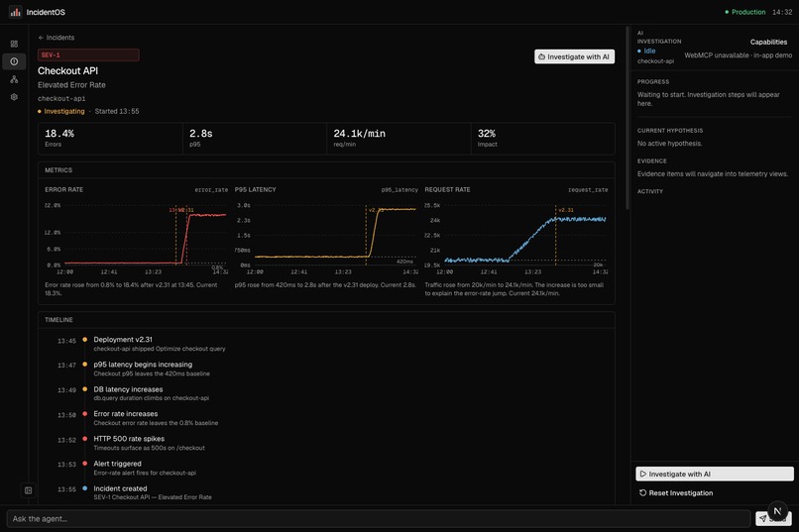Click the 18.4% Errors stat card
799x532 pixels.
110,139
